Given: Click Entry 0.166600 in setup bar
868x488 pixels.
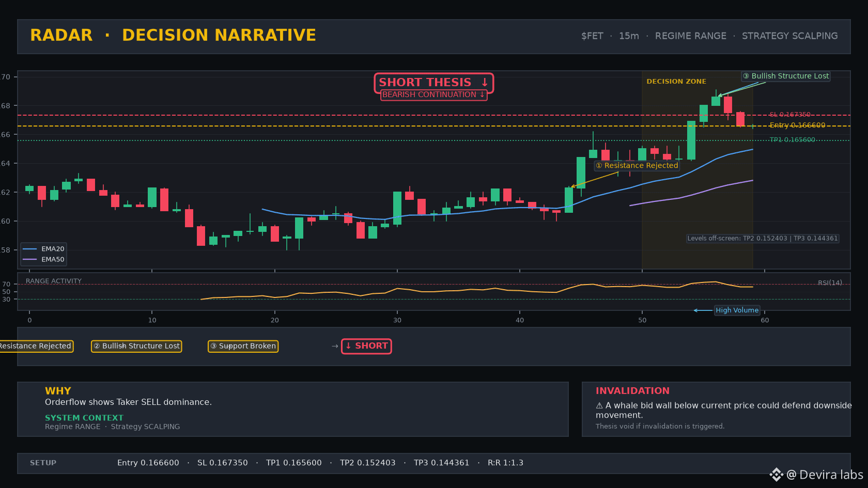Looking at the screenshot, I should pyautogui.click(x=148, y=463).
